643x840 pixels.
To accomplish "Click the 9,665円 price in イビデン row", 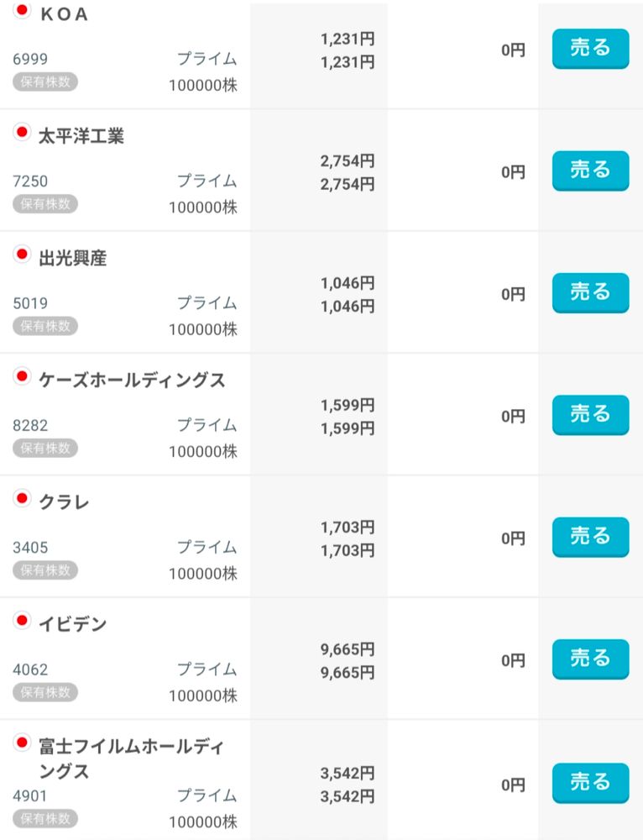I will click(x=348, y=649).
